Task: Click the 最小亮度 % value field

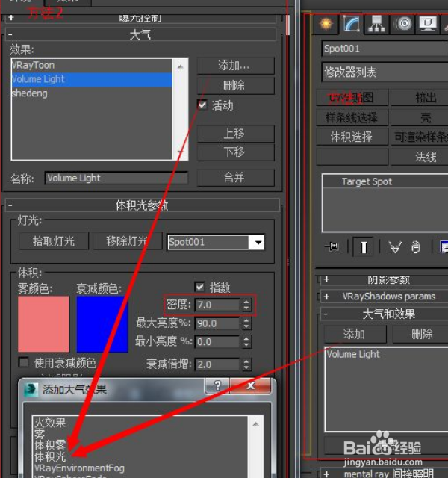Action: (x=217, y=342)
